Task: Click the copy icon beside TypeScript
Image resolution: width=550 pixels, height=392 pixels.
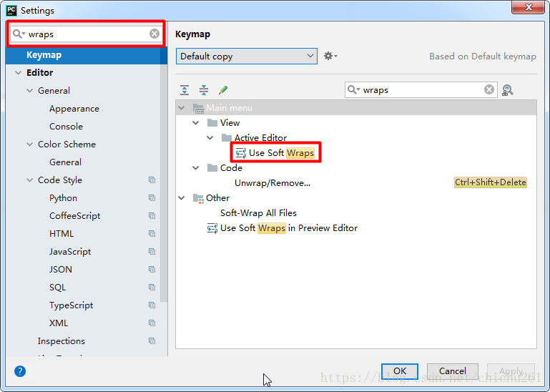Action: click(152, 305)
